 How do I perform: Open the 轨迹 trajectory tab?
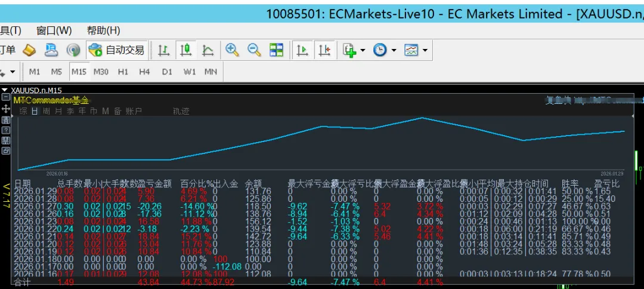point(181,112)
